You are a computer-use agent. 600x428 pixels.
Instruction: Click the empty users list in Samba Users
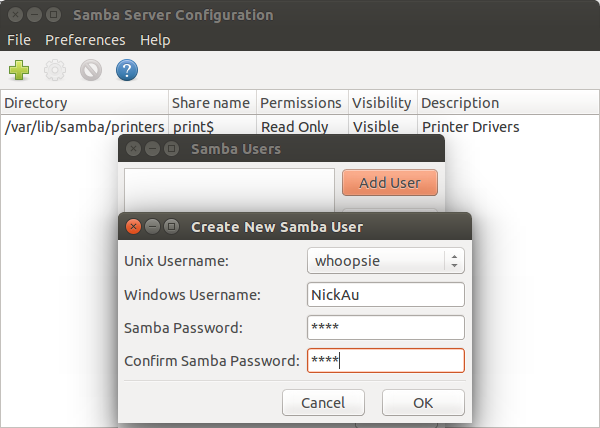(229, 190)
